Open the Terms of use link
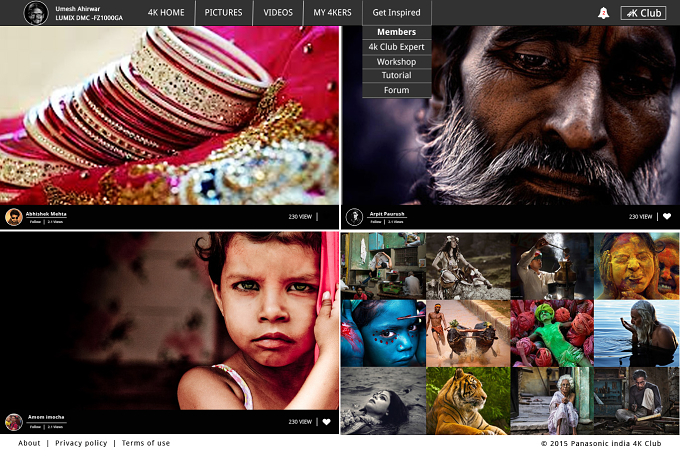Viewport: 680px width, 457px height. point(146,443)
